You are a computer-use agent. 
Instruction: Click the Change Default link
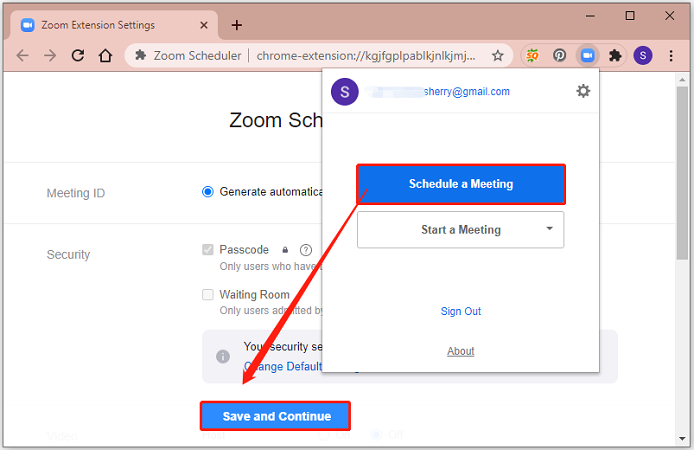pos(283,366)
